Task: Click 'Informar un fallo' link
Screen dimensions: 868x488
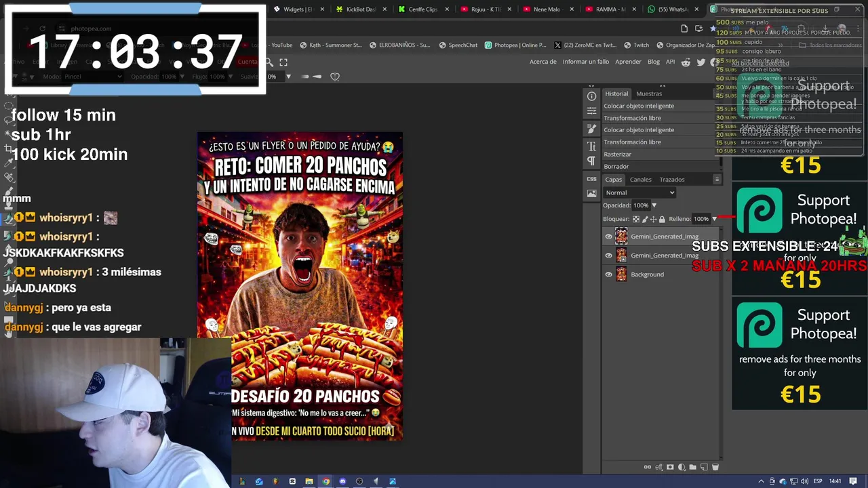Action: (x=586, y=62)
